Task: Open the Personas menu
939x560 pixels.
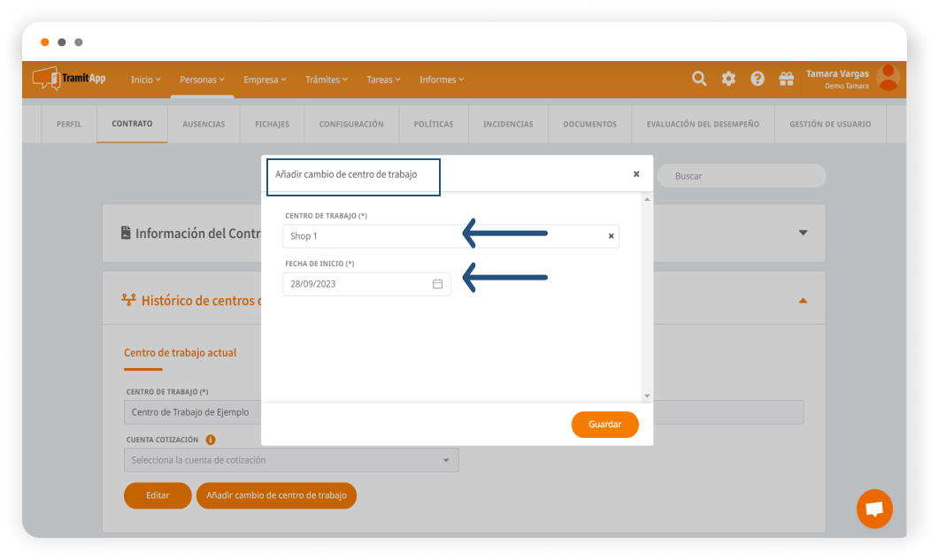Action: (x=202, y=80)
